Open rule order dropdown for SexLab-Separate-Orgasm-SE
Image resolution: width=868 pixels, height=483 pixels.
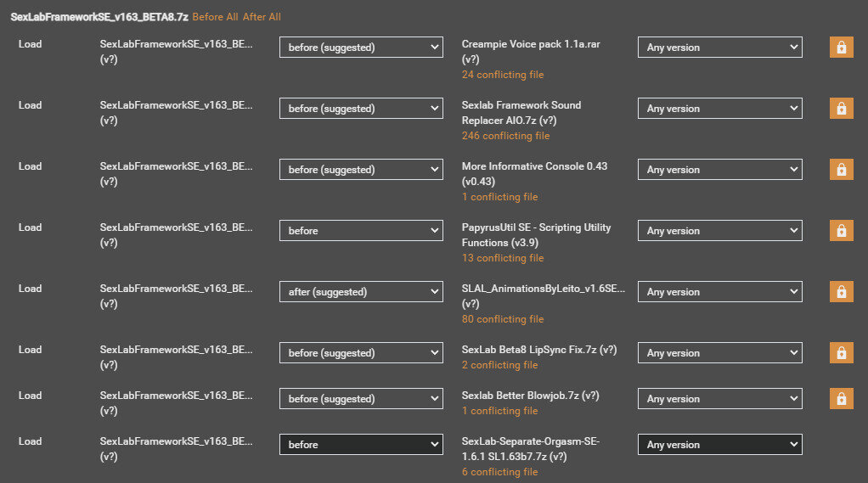pyautogui.click(x=361, y=445)
